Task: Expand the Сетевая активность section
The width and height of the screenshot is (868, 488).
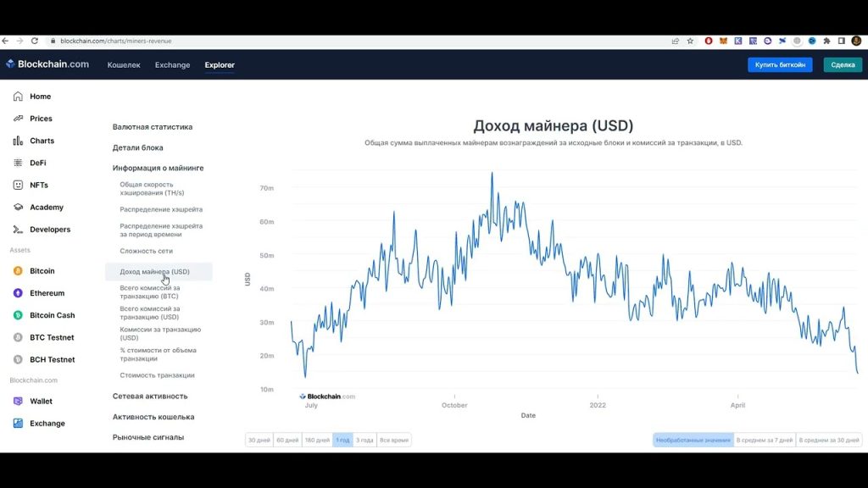Action: [150, 396]
